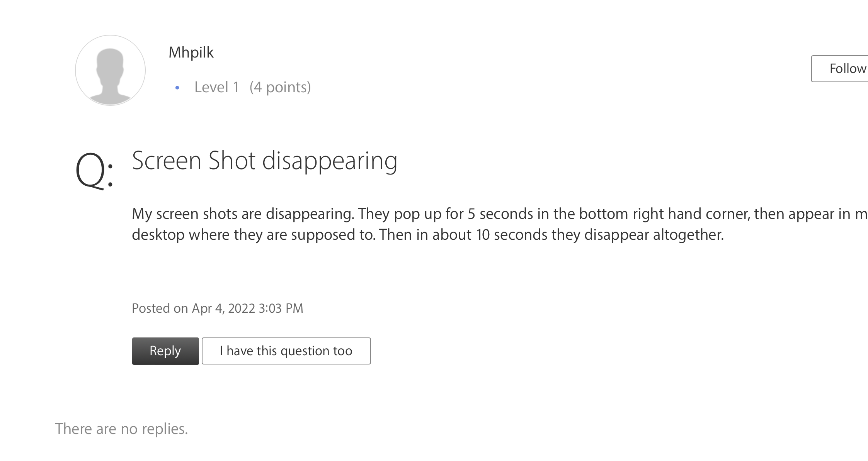Click the There are no replies message
Viewport: 868px width, 461px height.
121,429
